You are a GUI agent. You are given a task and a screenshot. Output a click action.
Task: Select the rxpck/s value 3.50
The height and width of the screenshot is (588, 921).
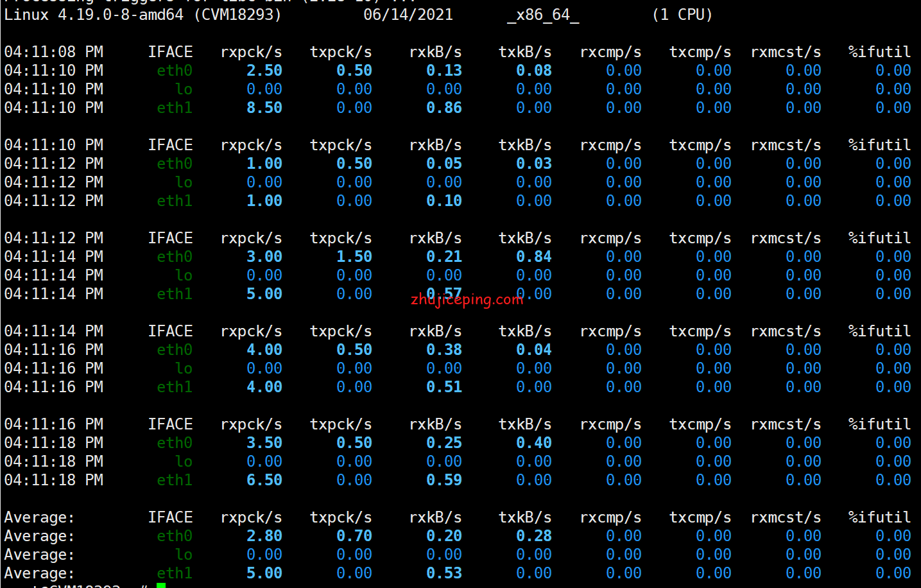click(264, 443)
